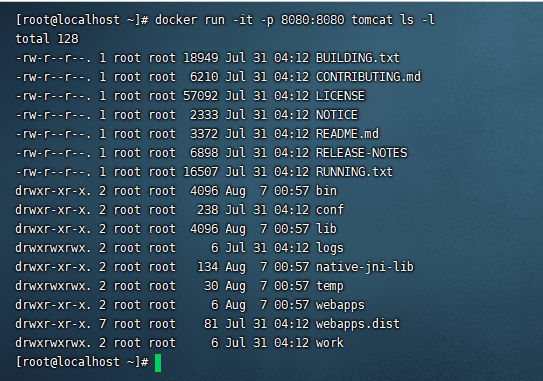
Task: Click the 'docker' word in the command
Action: click(176, 20)
